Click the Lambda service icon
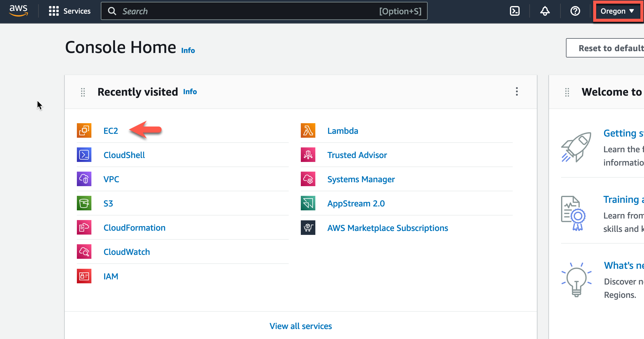The height and width of the screenshot is (339, 644). (x=308, y=130)
